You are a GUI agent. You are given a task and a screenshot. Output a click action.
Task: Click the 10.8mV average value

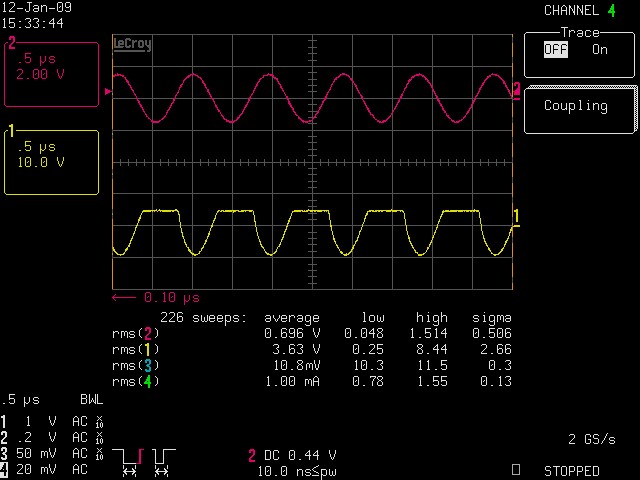[x=296, y=365]
